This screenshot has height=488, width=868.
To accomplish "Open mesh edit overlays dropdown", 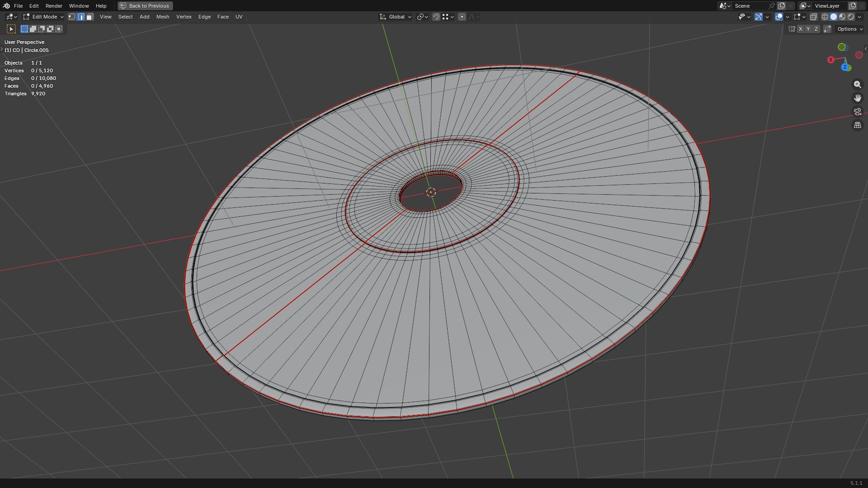I will click(799, 17).
